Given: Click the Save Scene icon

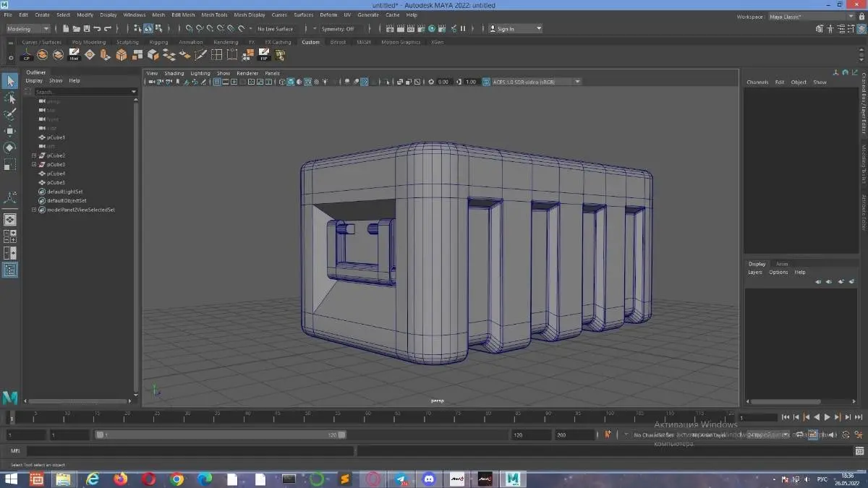Looking at the screenshot, I should 87,29.
